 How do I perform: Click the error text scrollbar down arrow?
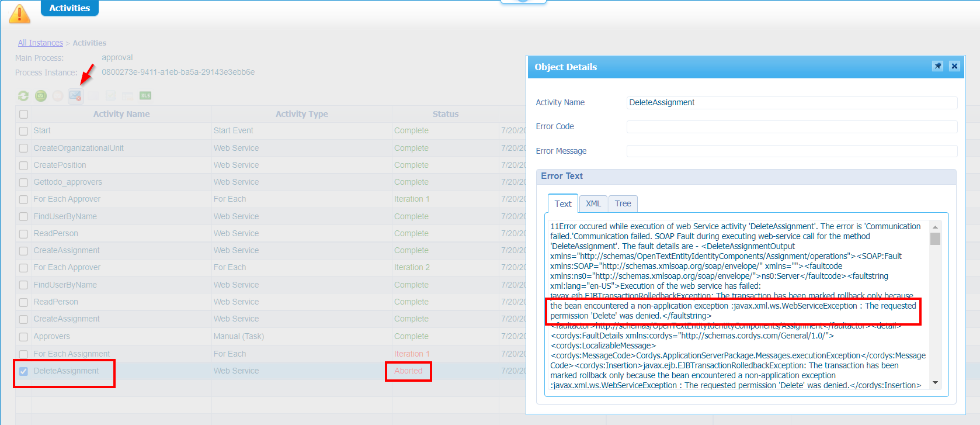[935, 383]
